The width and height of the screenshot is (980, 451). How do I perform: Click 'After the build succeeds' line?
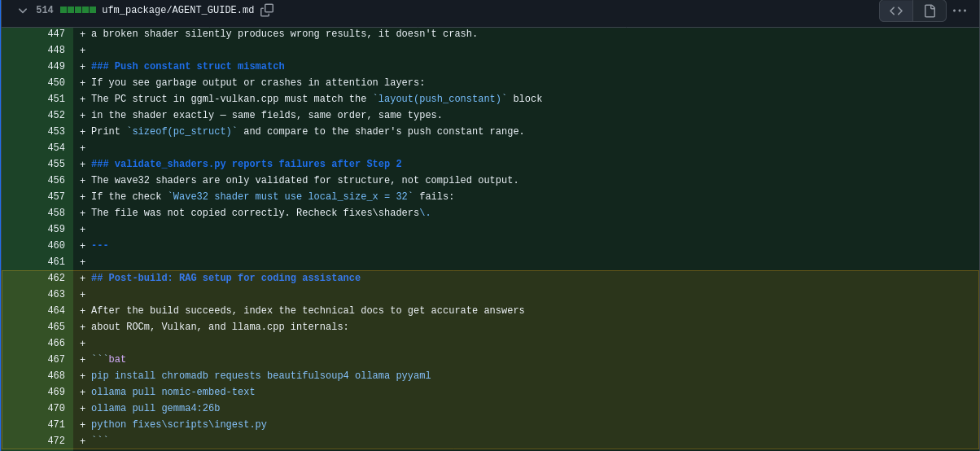pos(308,311)
